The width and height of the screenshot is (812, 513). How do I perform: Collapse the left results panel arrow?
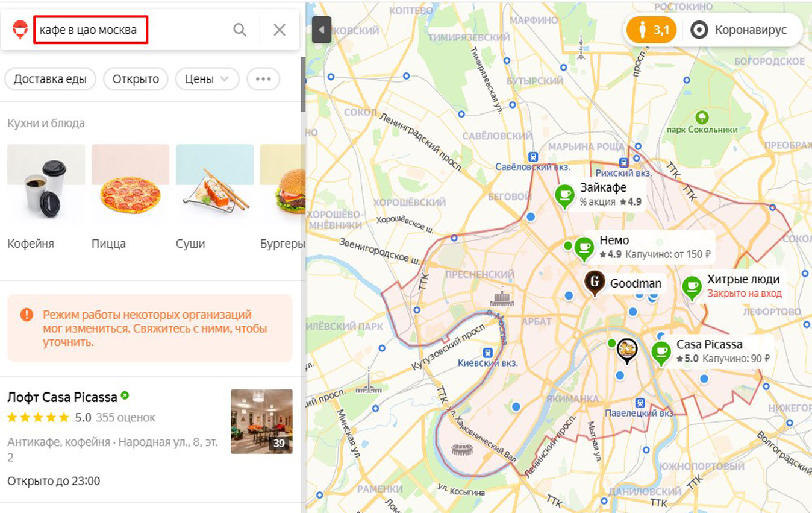pyautogui.click(x=322, y=30)
